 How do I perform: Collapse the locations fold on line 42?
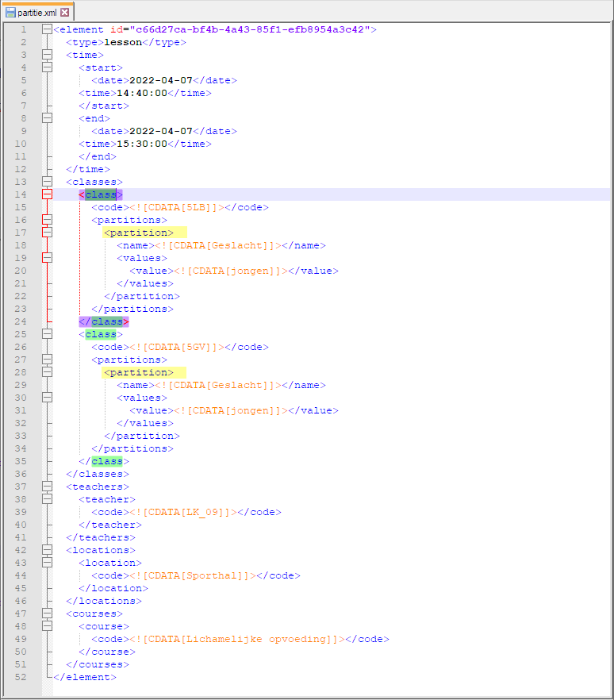47,550
